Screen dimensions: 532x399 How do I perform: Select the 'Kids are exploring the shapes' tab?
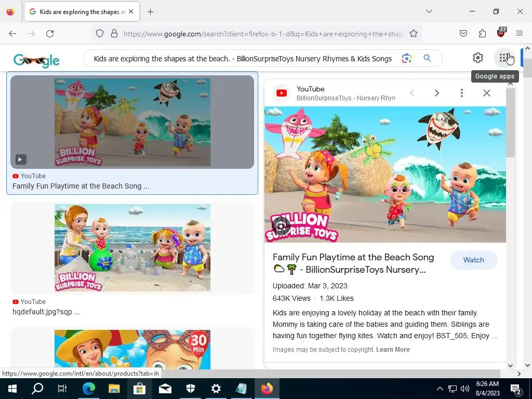82,11
